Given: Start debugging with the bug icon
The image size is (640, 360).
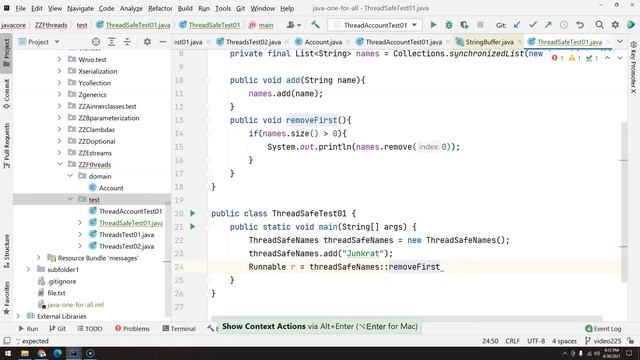Looking at the screenshot, I should [x=449, y=25].
